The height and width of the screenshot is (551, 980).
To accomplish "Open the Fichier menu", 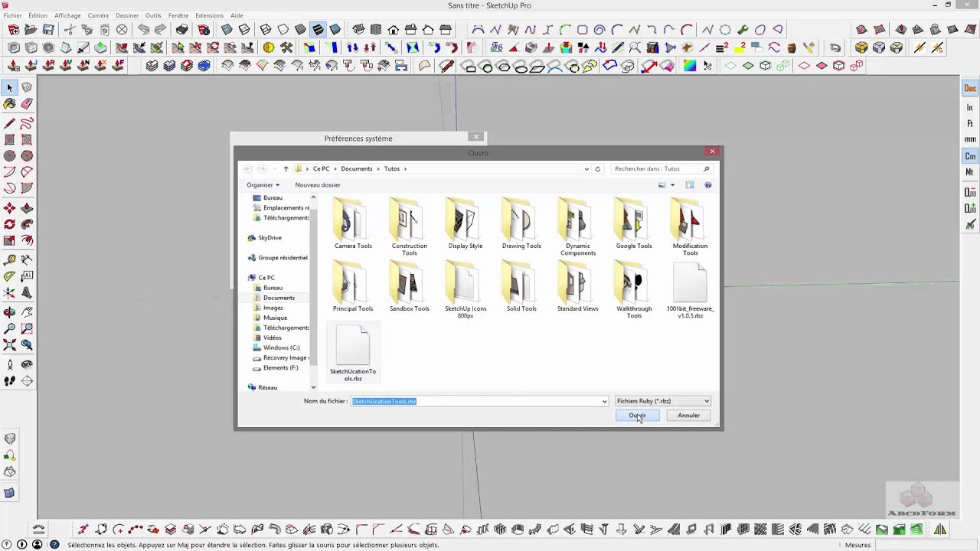I will [x=12, y=15].
